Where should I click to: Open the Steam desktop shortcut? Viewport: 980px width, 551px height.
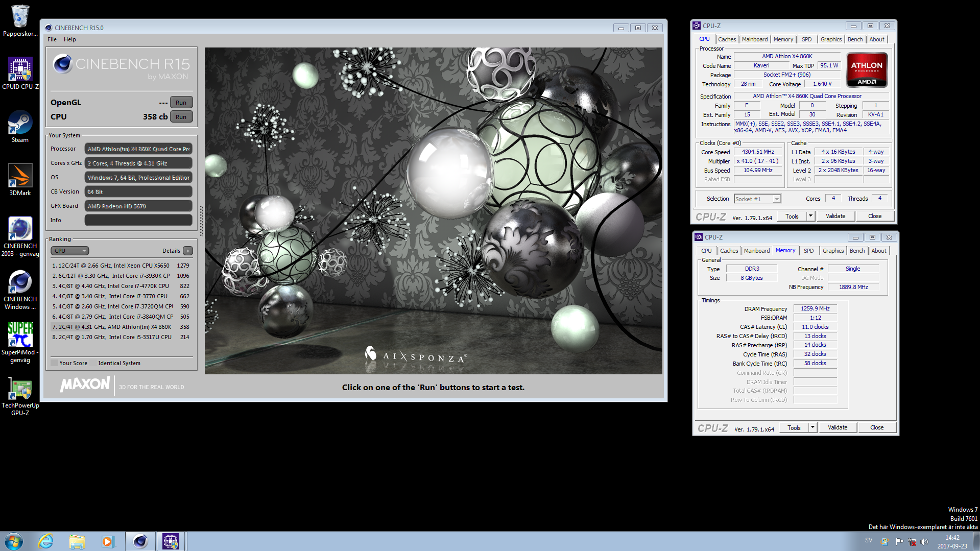20,127
